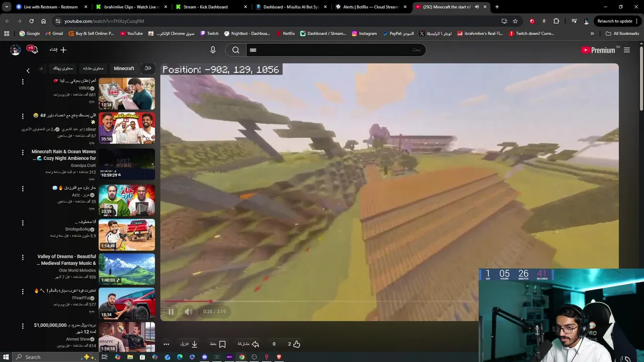644x362 pixels.
Task: Pause the Minecraft video playback
Action: click(171, 312)
